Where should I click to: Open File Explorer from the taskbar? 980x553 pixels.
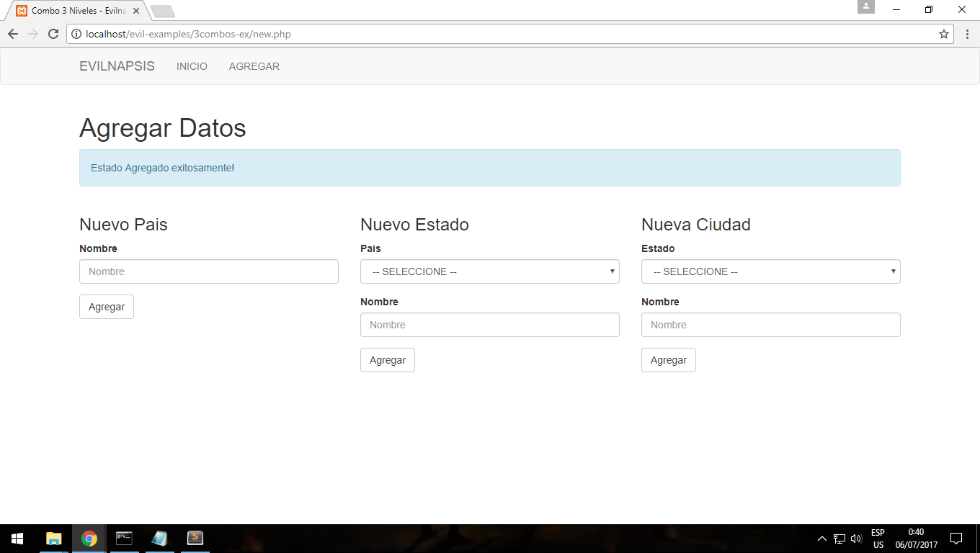[x=54, y=538]
